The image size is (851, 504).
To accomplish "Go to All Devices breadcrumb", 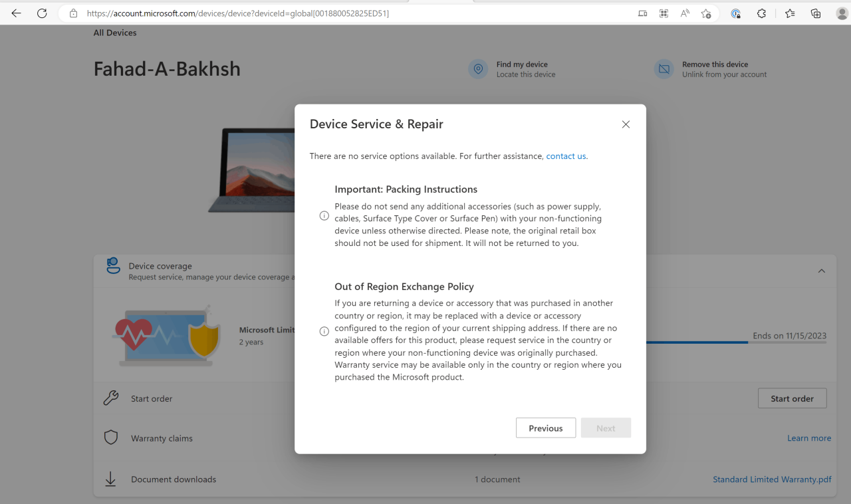I will (x=115, y=33).
